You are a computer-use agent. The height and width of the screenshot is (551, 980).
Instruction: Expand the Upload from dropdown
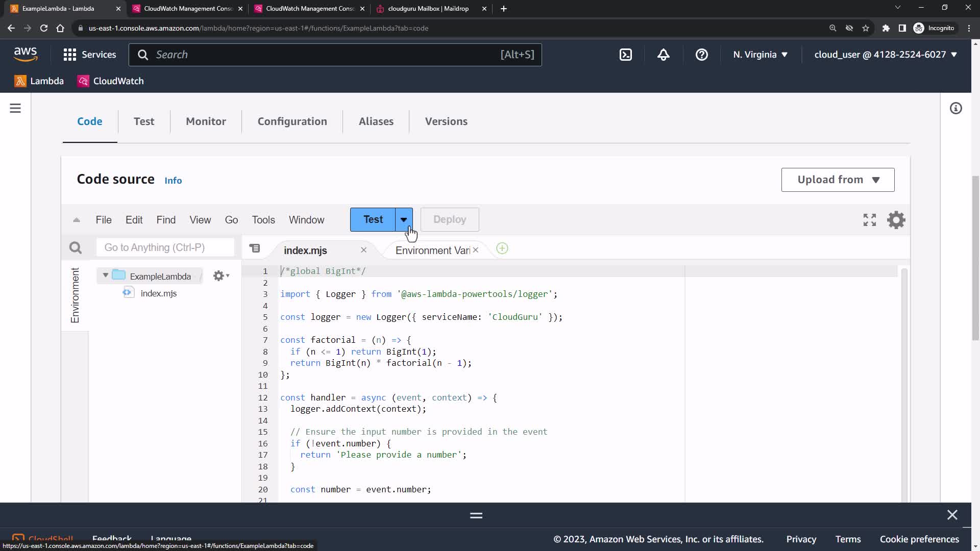pyautogui.click(x=838, y=180)
